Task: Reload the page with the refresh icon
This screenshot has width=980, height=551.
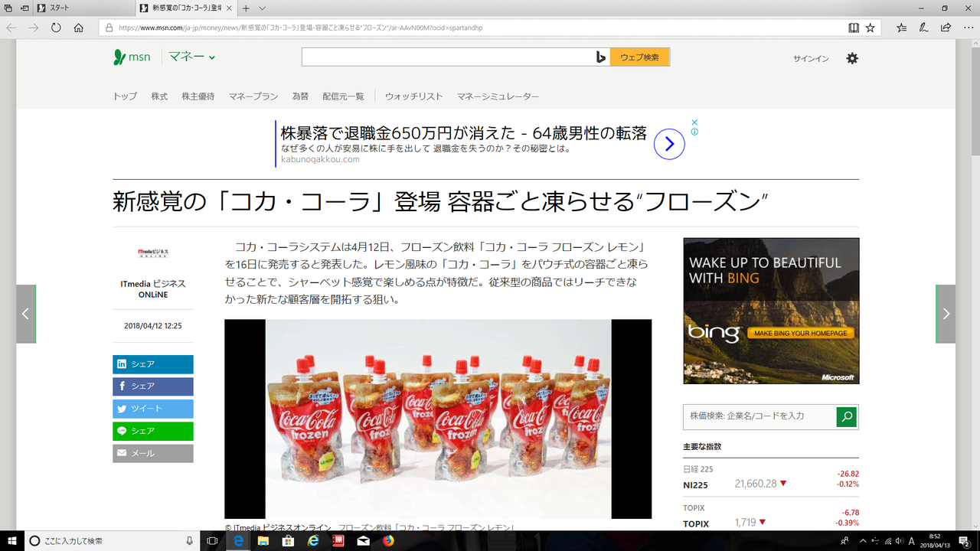Action: pyautogui.click(x=56, y=28)
